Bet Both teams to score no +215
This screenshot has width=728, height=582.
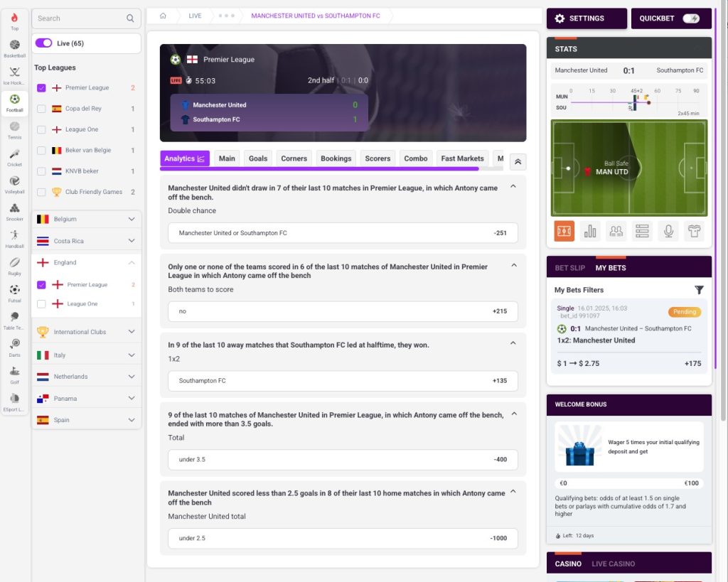tap(343, 311)
